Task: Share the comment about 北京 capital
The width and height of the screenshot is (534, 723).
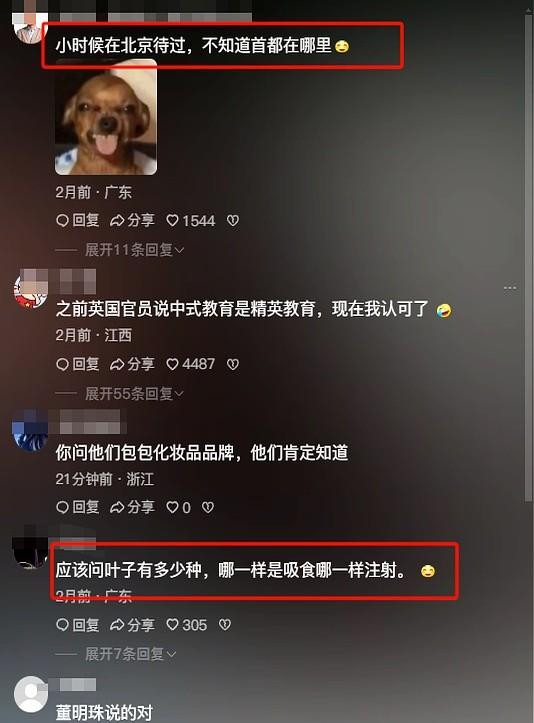Action: 132,220
